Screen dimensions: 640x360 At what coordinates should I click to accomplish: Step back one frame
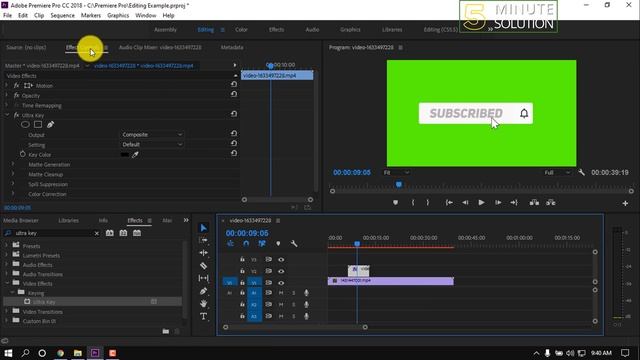click(x=465, y=202)
